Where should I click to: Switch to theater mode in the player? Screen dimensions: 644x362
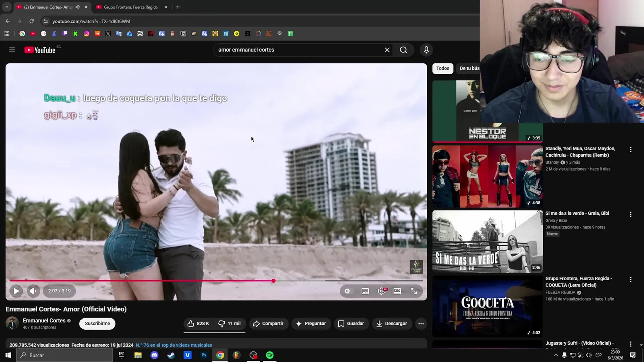[397, 291]
